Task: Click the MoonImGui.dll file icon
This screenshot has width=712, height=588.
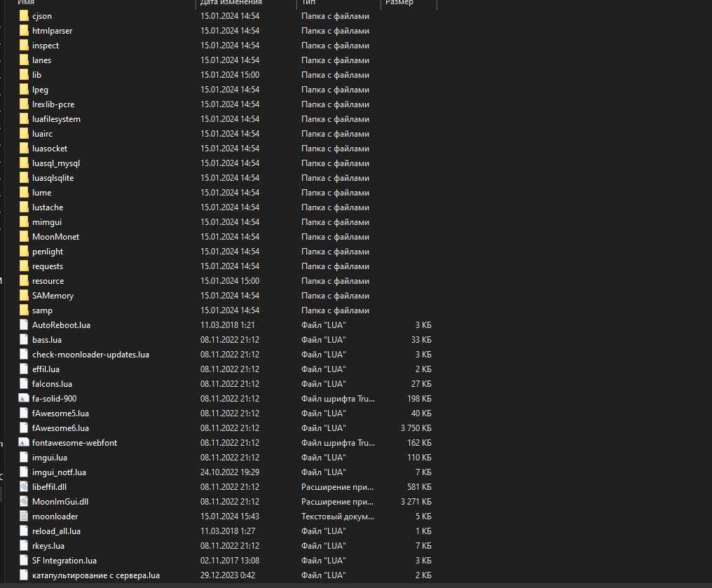Action: coord(25,502)
